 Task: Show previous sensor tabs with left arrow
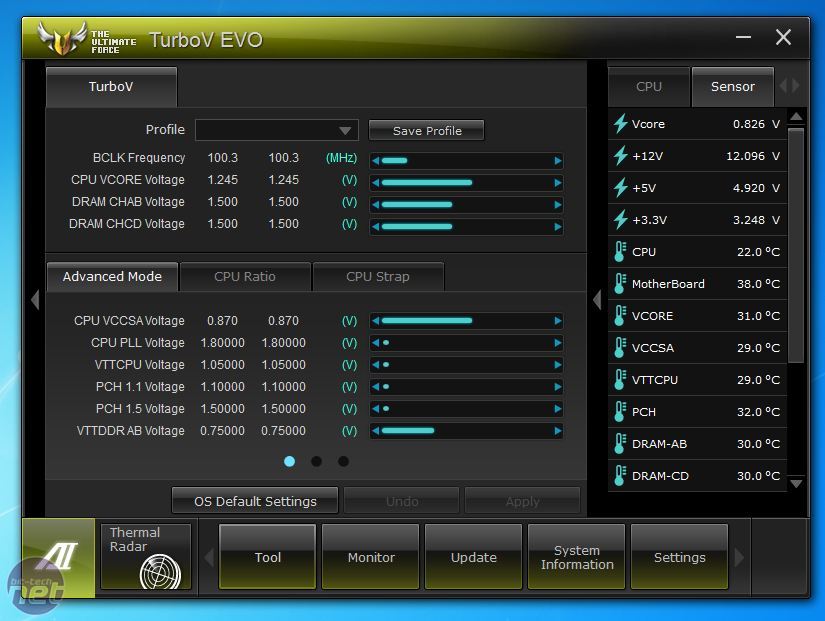pos(783,86)
